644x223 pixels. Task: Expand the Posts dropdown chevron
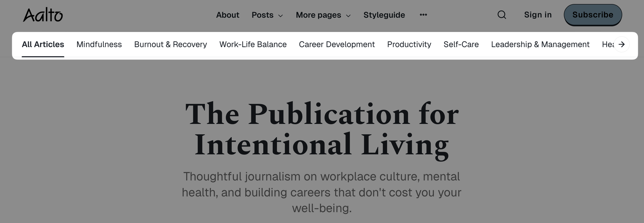[x=280, y=15]
